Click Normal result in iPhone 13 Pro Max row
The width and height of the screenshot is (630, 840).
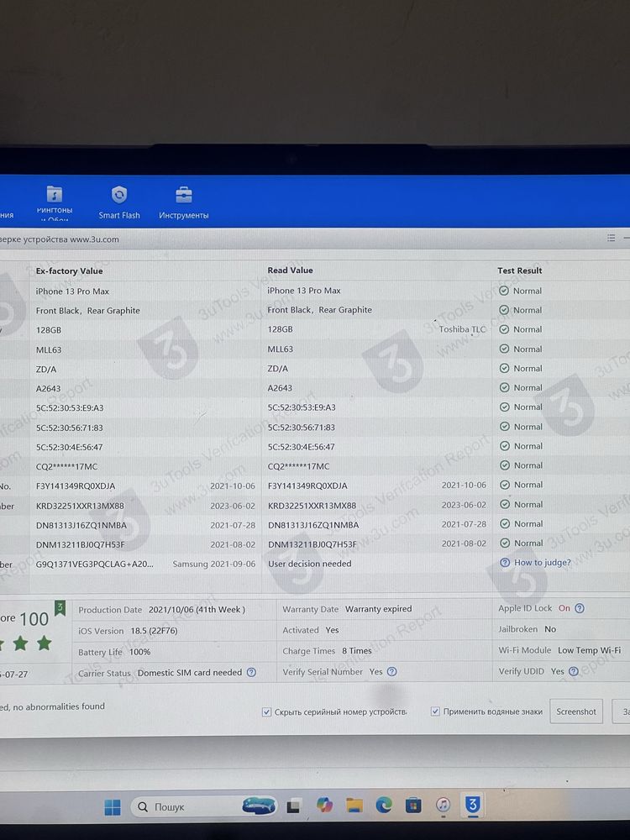coord(520,291)
